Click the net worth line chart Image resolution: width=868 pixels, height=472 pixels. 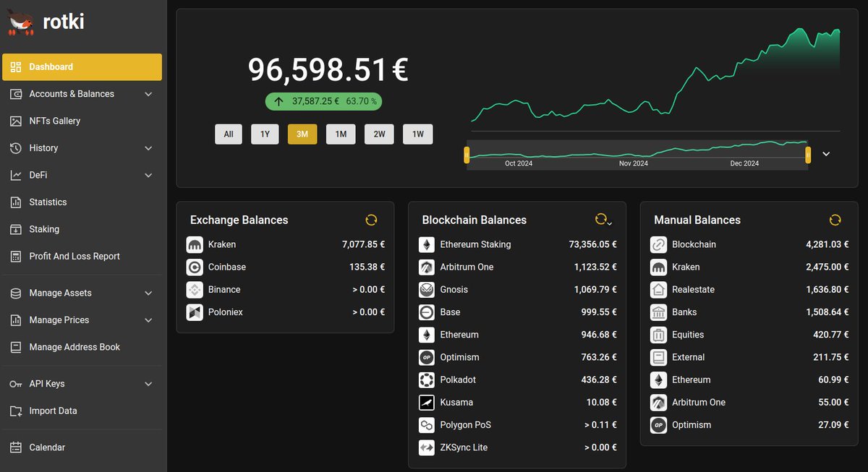(x=655, y=76)
